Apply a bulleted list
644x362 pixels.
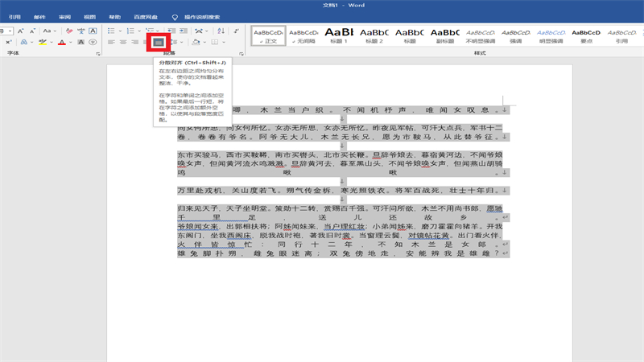pos(111,31)
